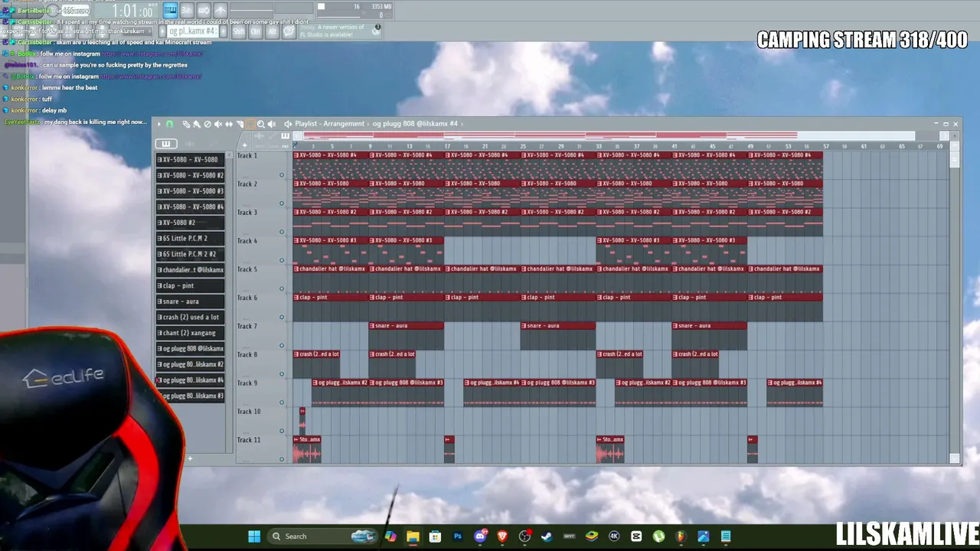Mute Track 7 with its green dot
The image size is (980, 551).
[282, 346]
